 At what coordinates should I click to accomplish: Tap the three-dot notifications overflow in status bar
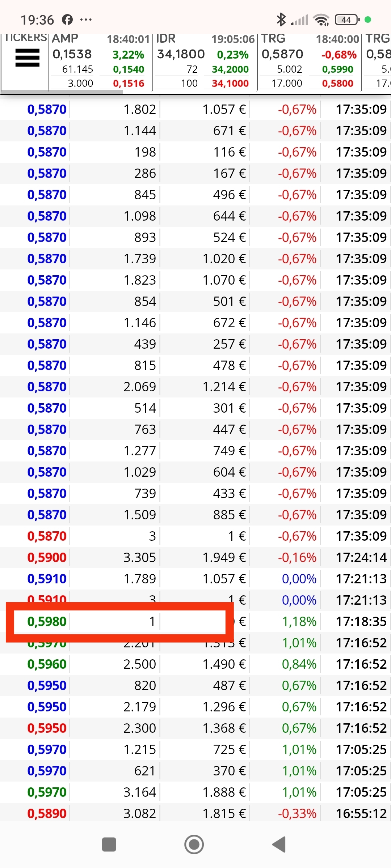pyautogui.click(x=86, y=20)
